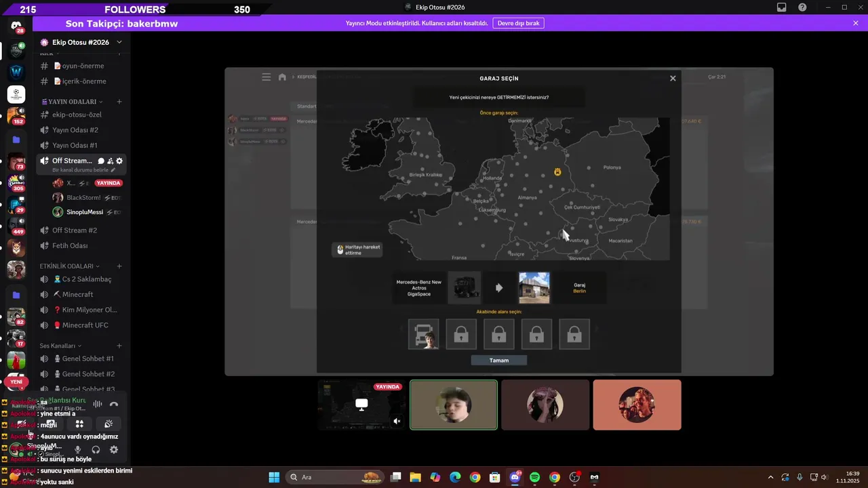Toggle screen share in voice panel
This screenshot has height=488, width=868.
[x=50, y=424]
